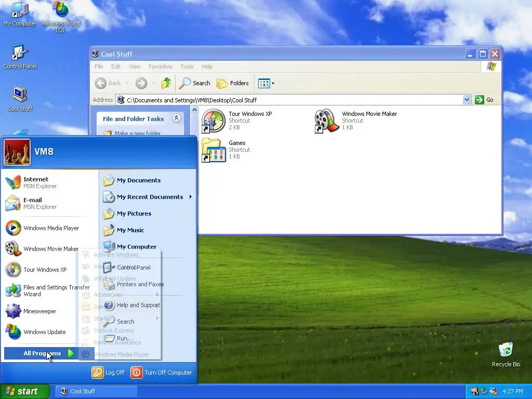Launch Windows Movie Maker from Start menu
The width and height of the screenshot is (532, 399).
coord(49,249)
